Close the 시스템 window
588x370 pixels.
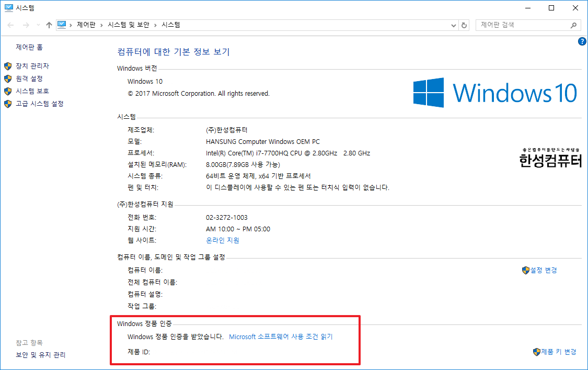click(575, 8)
